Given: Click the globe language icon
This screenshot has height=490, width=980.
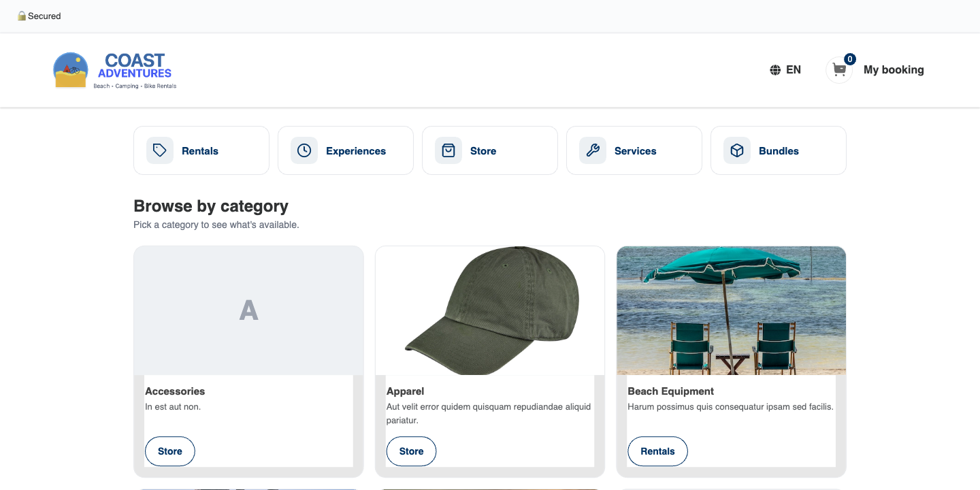Looking at the screenshot, I should [x=775, y=70].
